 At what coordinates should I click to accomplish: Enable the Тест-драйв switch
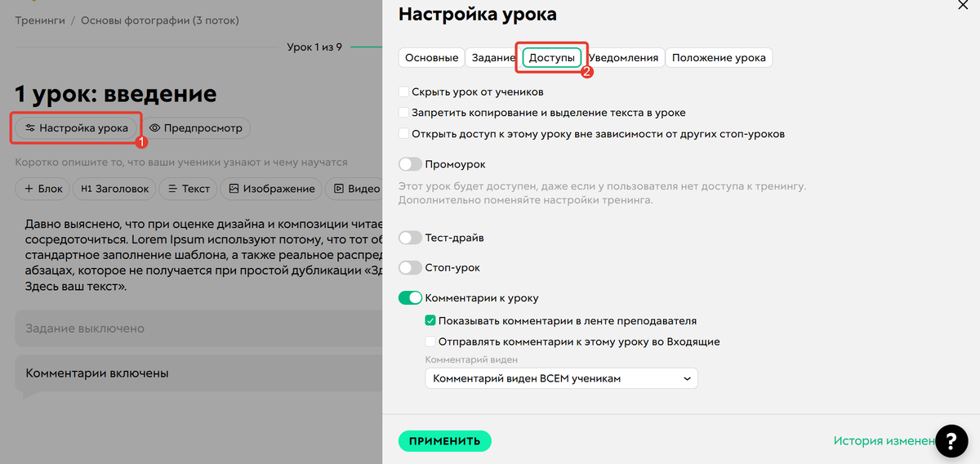pos(410,238)
